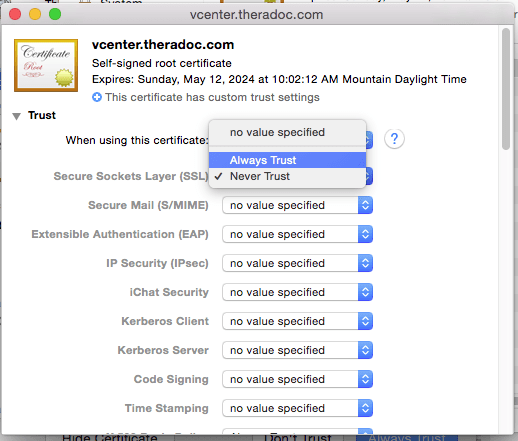Click the bold vcenter.theradoc.com certificate name
Screen dimensions: 518x441
tap(163, 45)
